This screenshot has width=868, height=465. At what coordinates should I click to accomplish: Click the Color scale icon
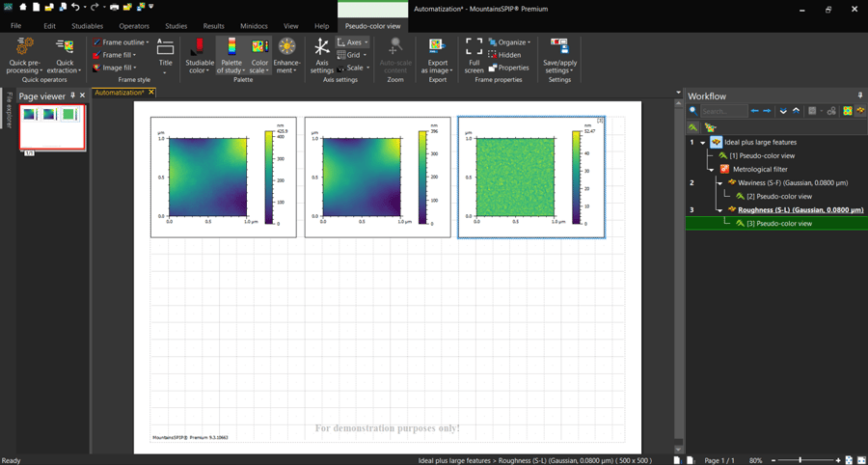[x=259, y=46]
